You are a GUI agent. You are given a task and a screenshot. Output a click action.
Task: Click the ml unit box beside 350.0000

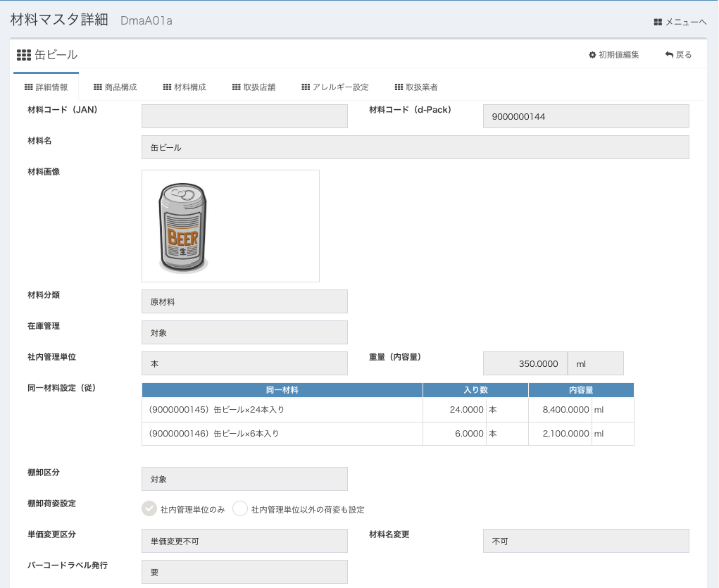click(595, 363)
